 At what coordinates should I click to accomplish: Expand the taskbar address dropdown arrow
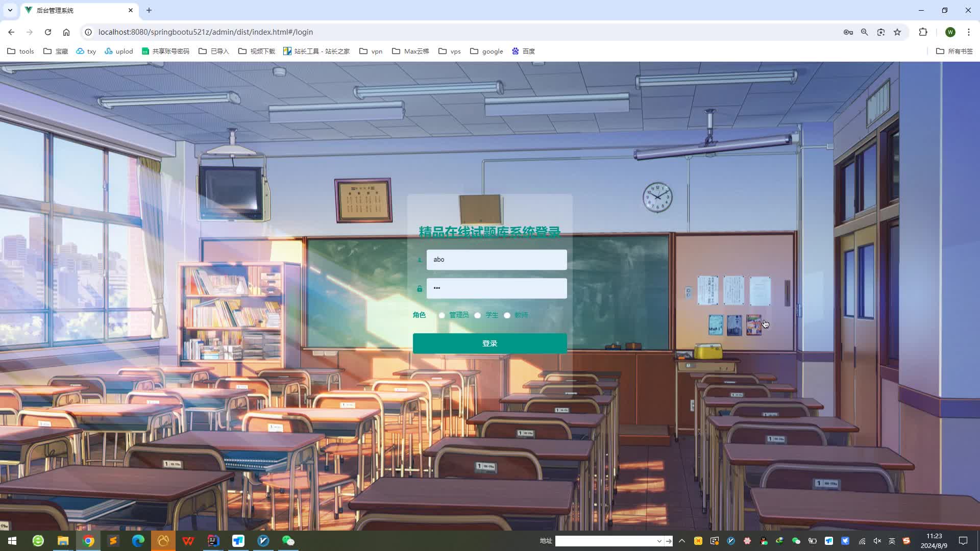(x=659, y=541)
